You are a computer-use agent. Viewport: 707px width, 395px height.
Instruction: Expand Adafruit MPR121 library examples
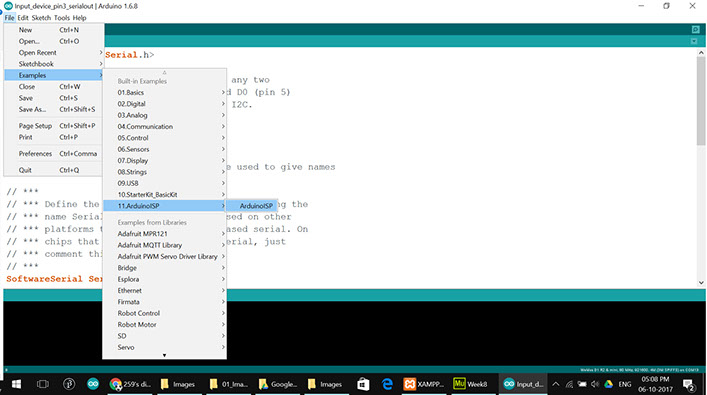click(165, 234)
